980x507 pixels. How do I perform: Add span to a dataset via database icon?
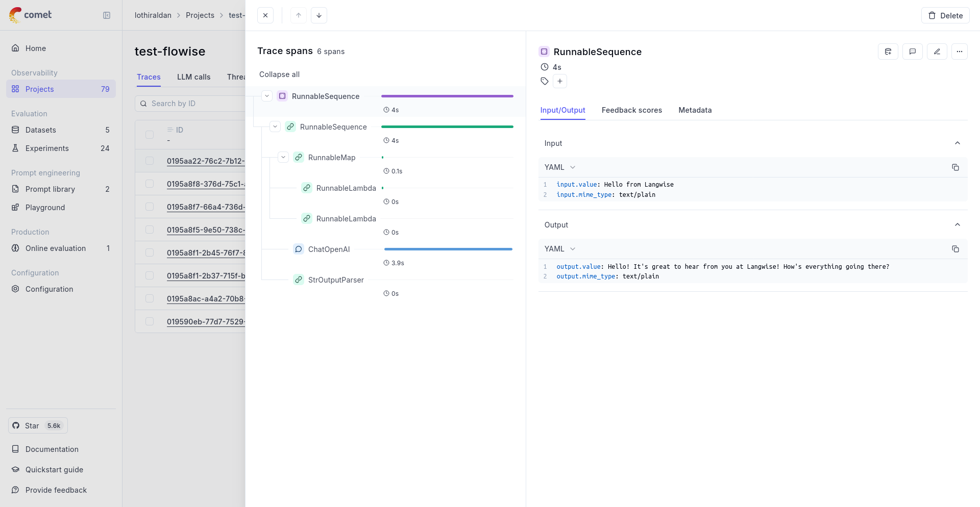click(888, 52)
